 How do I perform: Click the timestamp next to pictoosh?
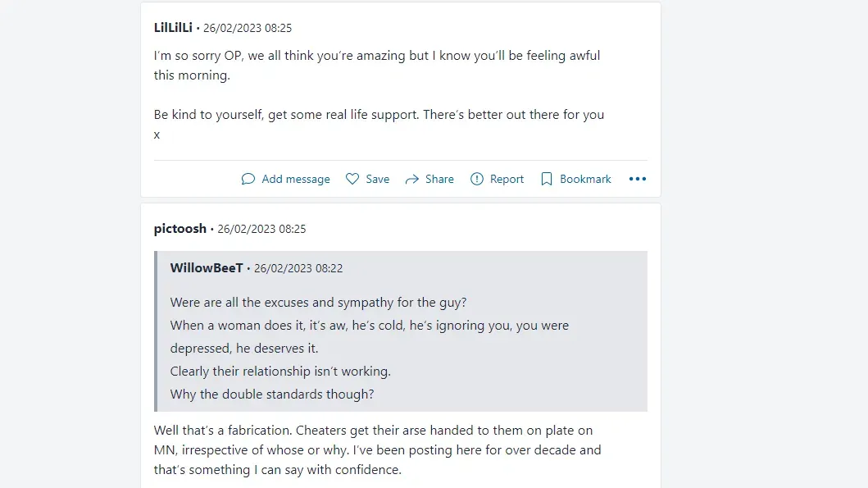pyautogui.click(x=261, y=229)
